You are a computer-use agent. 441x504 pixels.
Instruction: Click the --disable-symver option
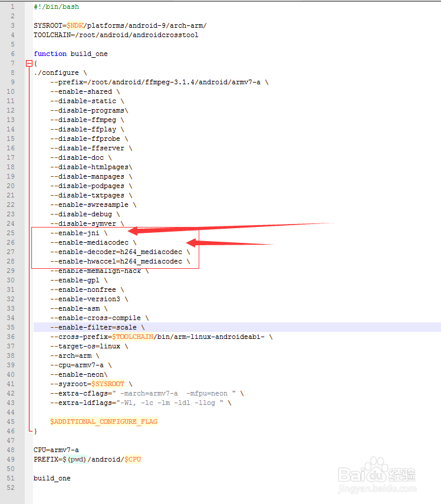87,223
